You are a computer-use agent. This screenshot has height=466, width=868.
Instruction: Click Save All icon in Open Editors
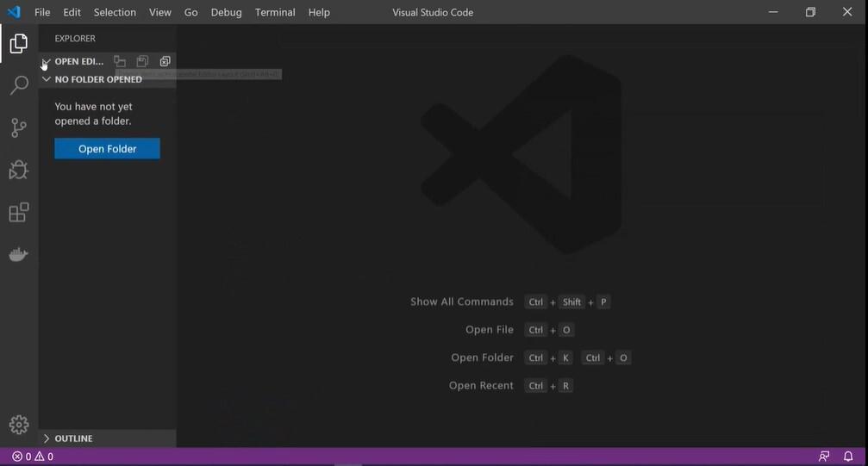[142, 61]
